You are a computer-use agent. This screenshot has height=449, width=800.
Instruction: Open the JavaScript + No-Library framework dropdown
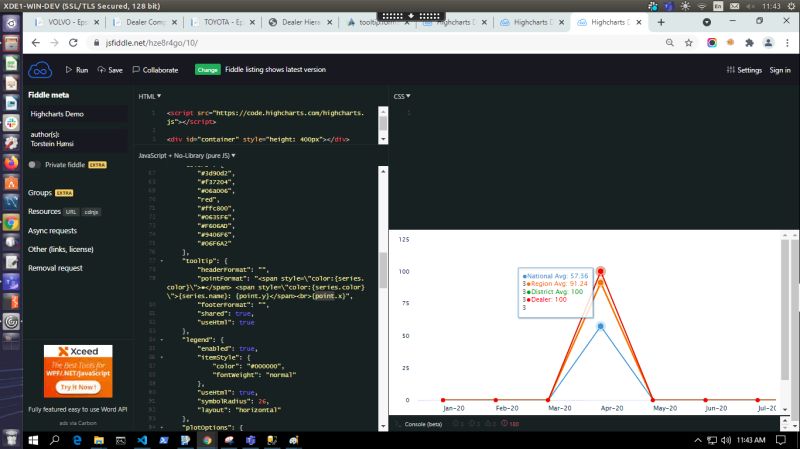pos(187,155)
